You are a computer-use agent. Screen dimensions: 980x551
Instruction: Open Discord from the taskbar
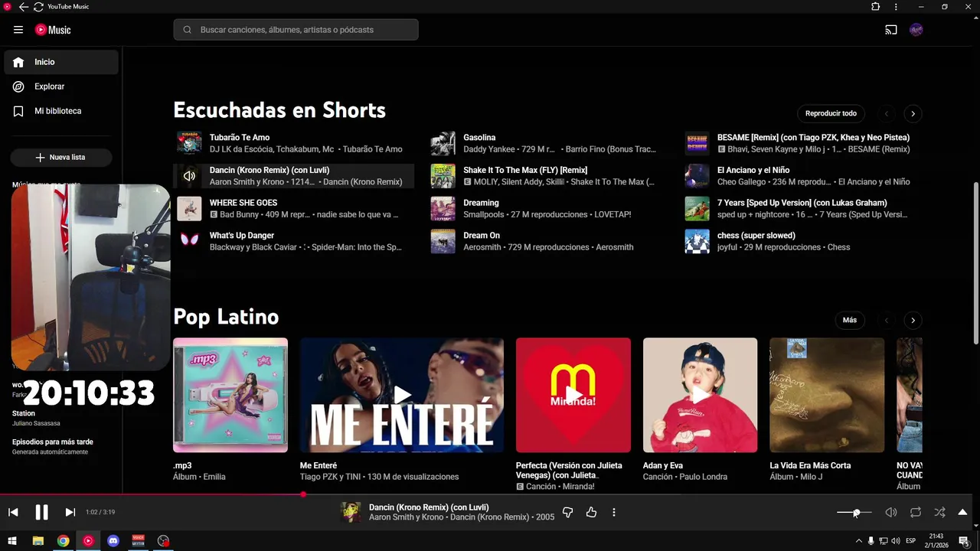coord(113,541)
